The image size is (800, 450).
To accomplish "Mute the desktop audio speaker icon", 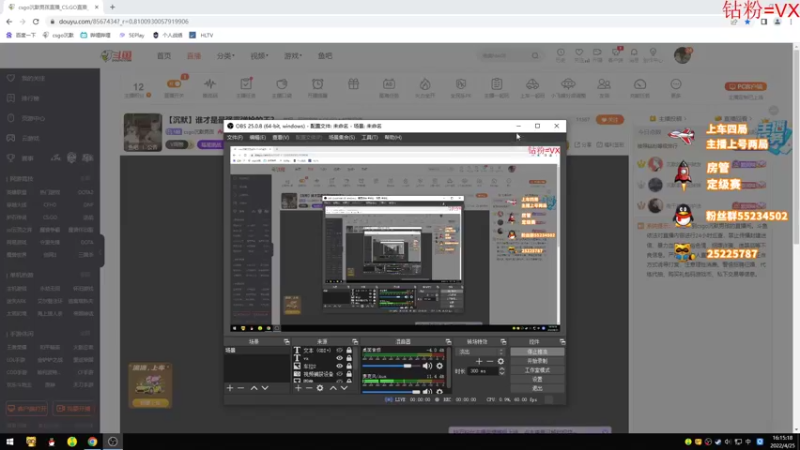I will [427, 366].
